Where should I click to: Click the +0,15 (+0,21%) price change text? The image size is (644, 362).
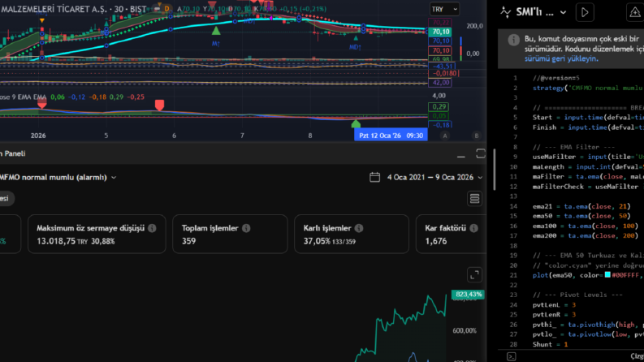pyautogui.click(x=301, y=9)
